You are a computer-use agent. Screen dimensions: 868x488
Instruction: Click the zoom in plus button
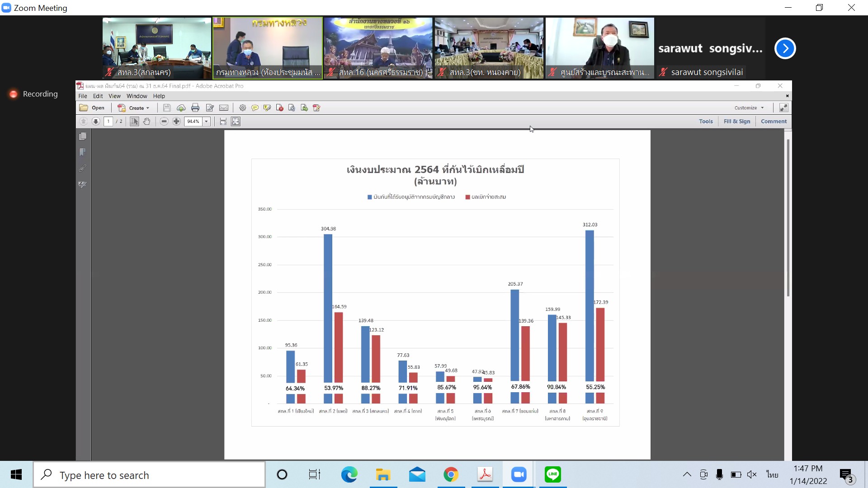[x=176, y=122]
